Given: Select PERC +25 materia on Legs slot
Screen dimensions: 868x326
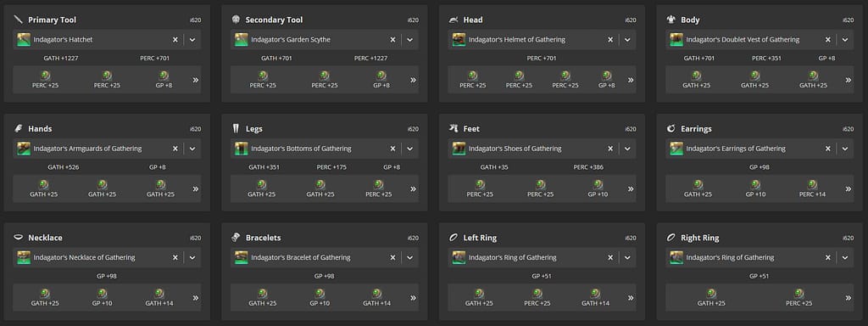Looking at the screenshot, I should coord(379,189).
